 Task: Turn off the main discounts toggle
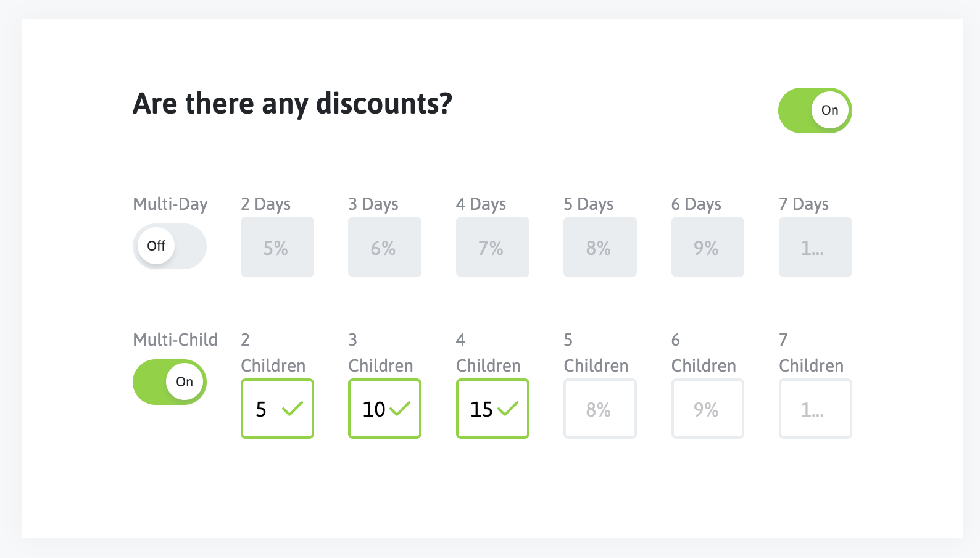815,110
